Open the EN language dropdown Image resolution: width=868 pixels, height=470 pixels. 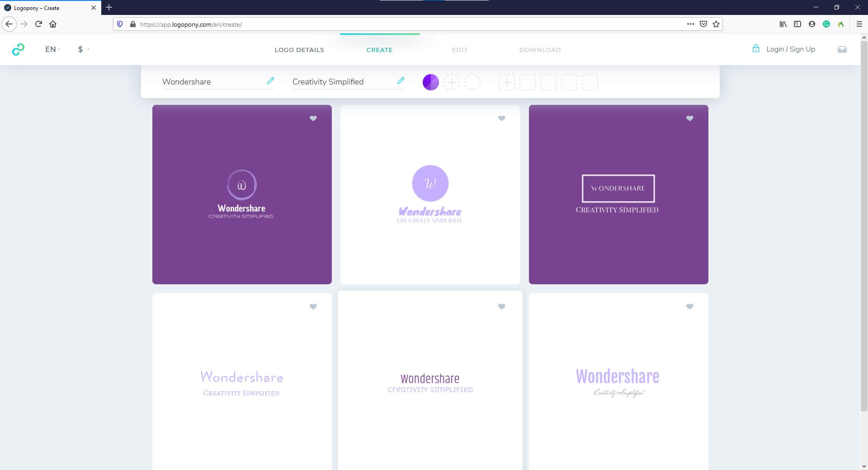(x=52, y=49)
